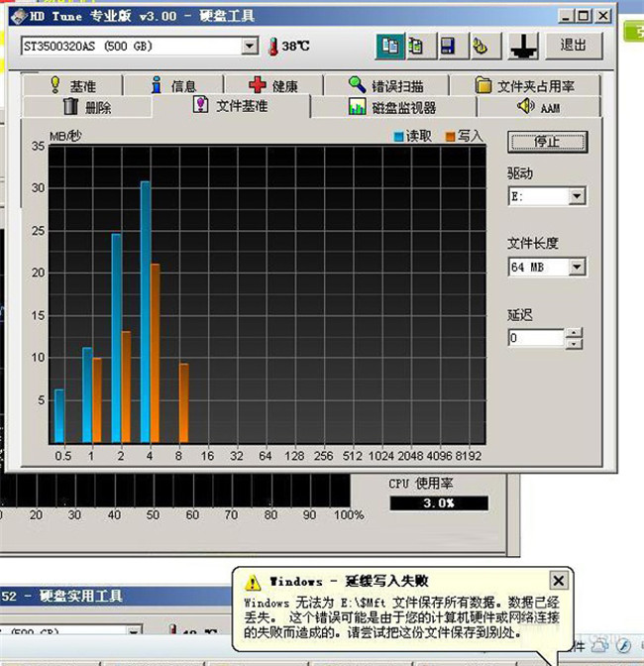
Task: Click the copy text to clipboard icon
Action: (x=389, y=46)
